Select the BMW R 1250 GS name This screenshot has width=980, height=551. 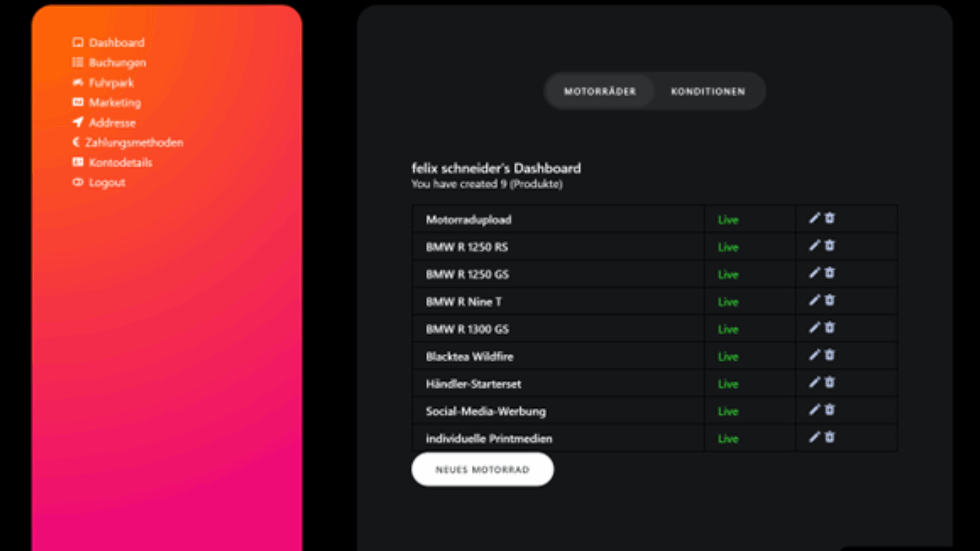468,275
